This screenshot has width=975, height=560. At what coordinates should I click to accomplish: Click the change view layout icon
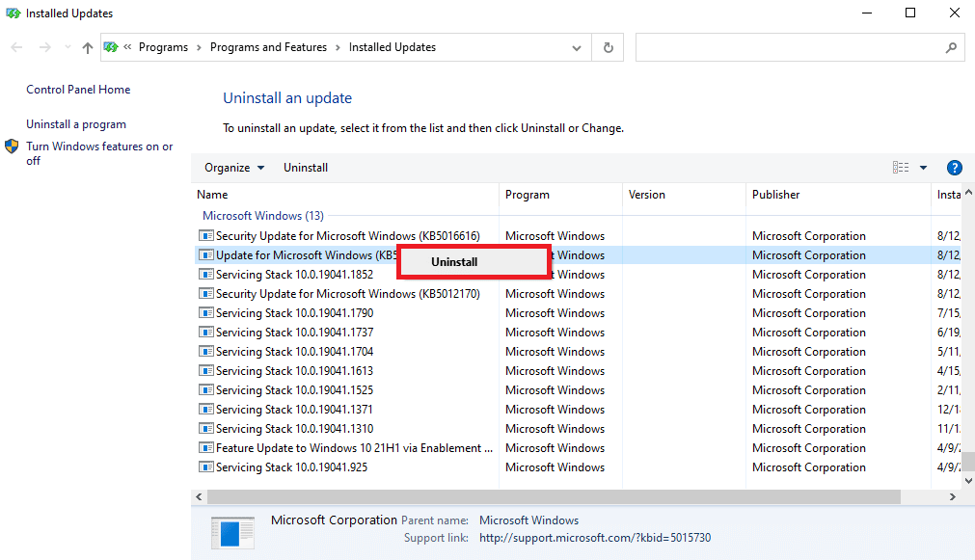pyautogui.click(x=901, y=168)
